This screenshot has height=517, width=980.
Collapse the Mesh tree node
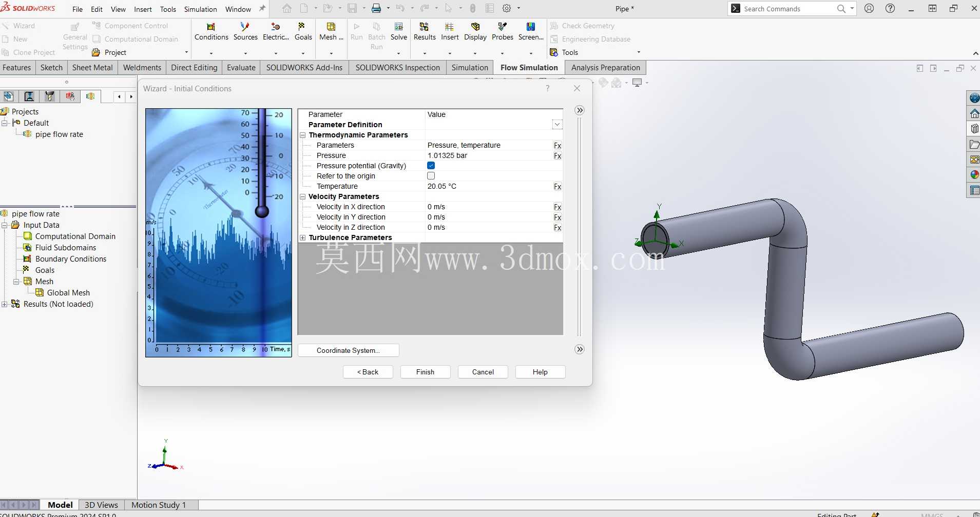pyautogui.click(x=16, y=282)
